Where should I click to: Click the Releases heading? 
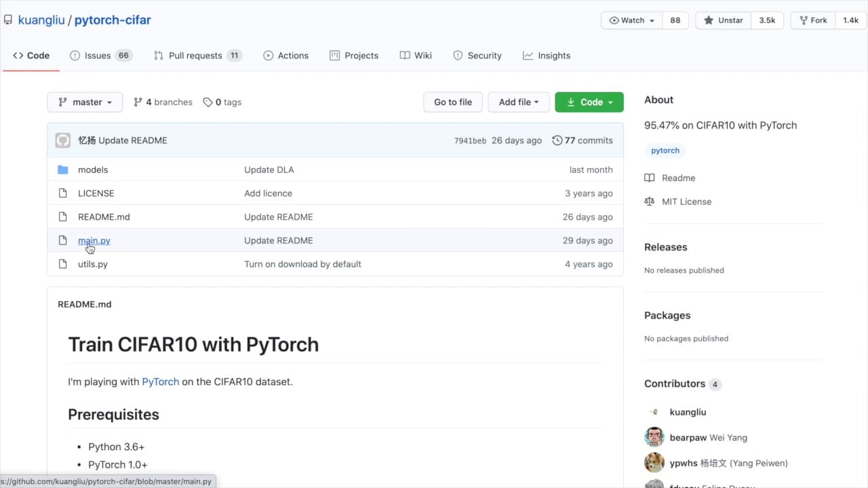(666, 247)
